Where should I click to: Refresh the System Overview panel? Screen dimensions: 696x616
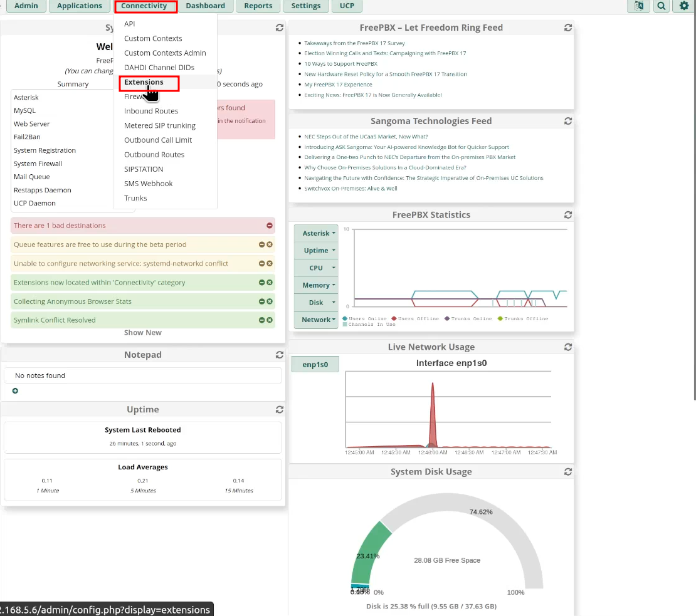point(279,28)
